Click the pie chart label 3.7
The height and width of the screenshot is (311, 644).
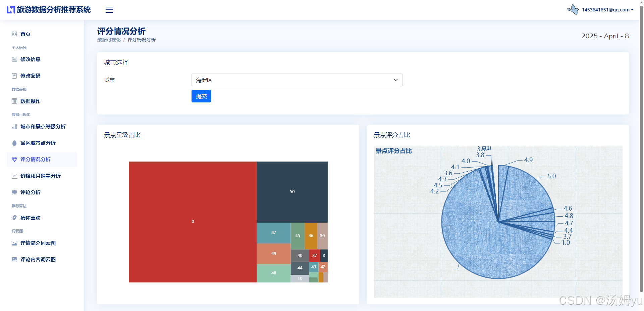click(567, 236)
